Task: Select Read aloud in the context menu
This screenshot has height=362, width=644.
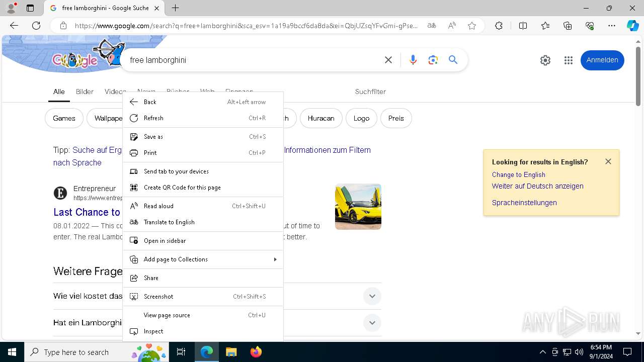Action: pos(203,206)
